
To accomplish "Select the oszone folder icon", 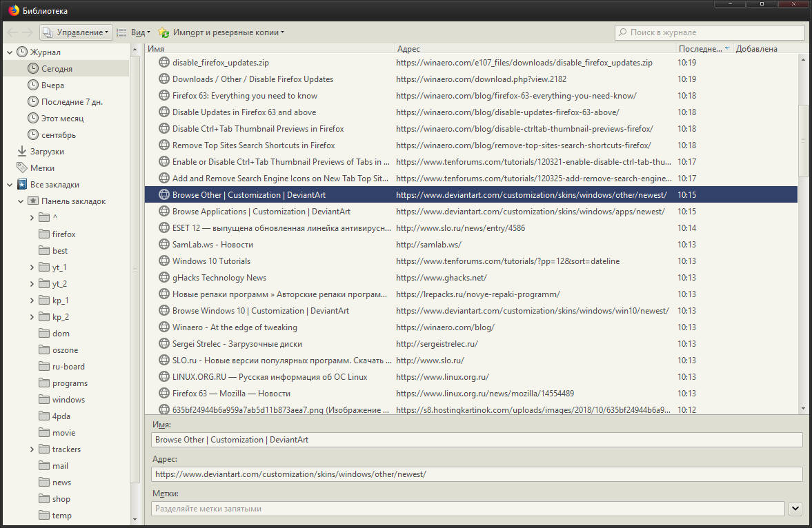I will click(44, 350).
